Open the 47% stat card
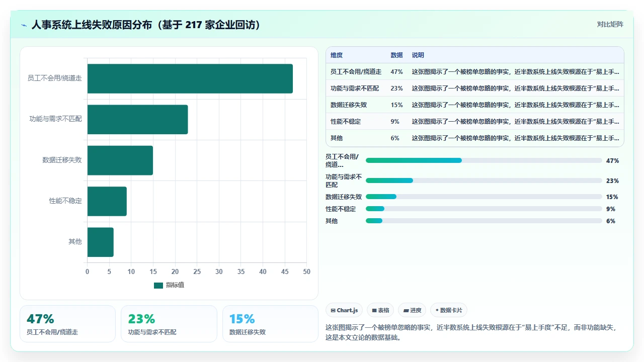This screenshot has width=644, height=362. pyautogui.click(x=67, y=324)
